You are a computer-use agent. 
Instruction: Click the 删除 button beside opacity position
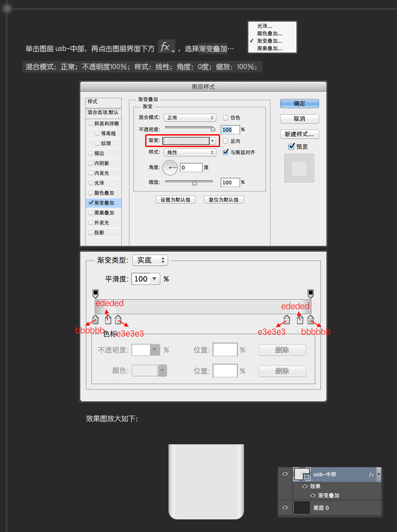(282, 350)
